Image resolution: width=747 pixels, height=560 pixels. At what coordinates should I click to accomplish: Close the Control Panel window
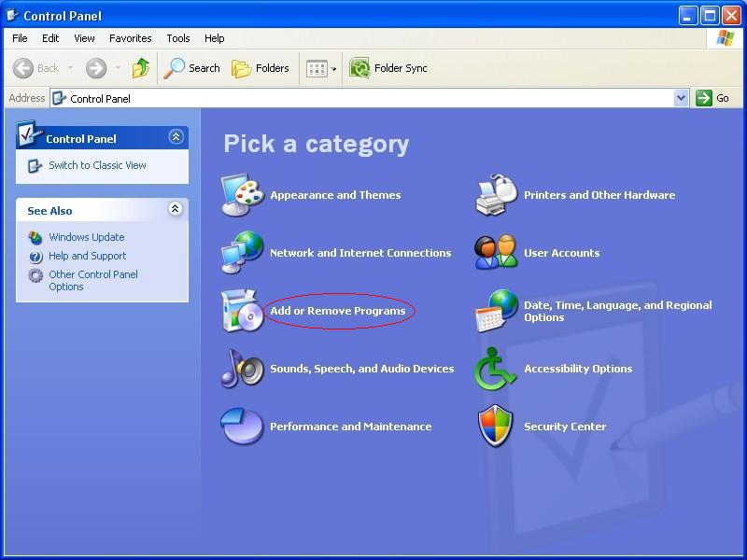tap(731, 16)
